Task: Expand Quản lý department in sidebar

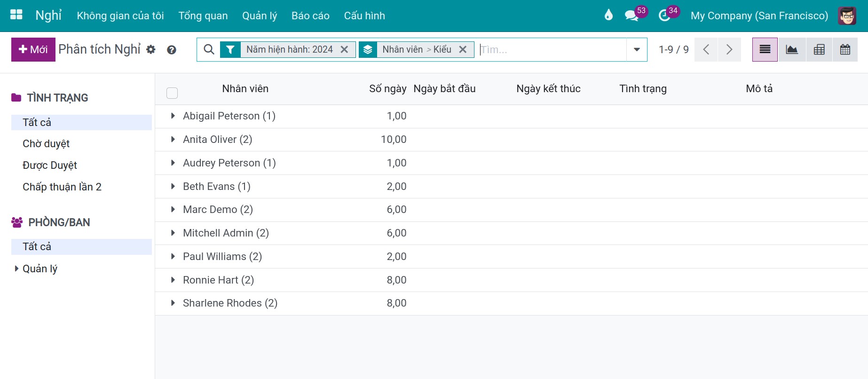Action: tap(16, 268)
